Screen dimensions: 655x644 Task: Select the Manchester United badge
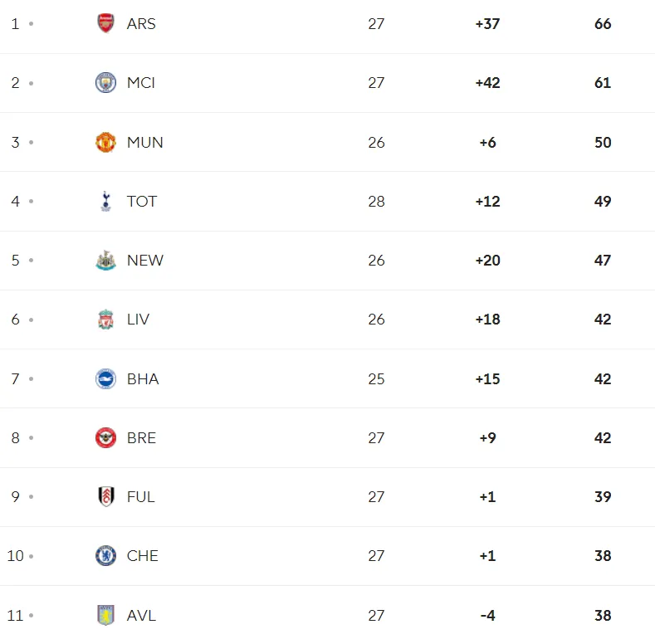click(x=105, y=142)
